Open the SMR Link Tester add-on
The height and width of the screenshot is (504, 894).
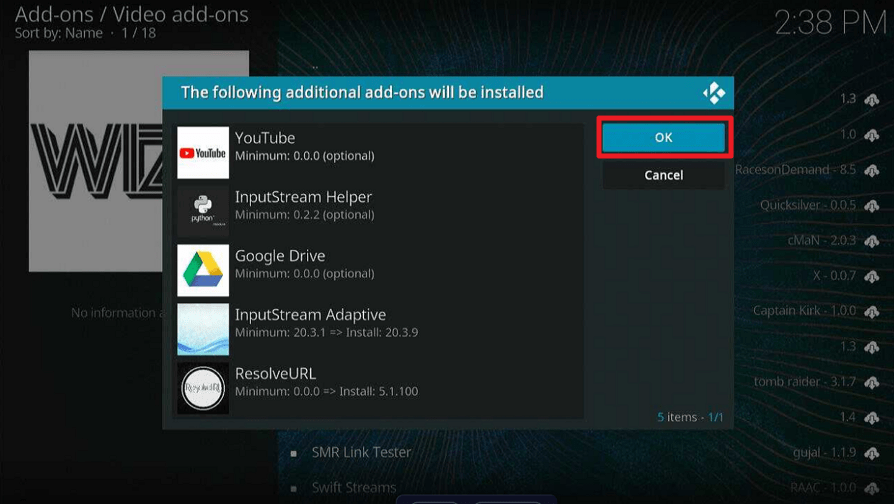361,453
